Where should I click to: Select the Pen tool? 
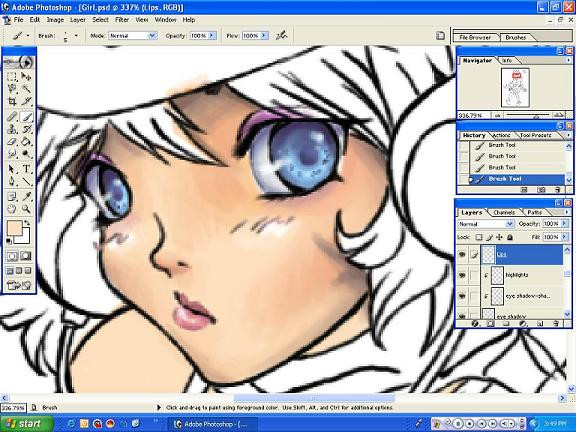pos(12,181)
